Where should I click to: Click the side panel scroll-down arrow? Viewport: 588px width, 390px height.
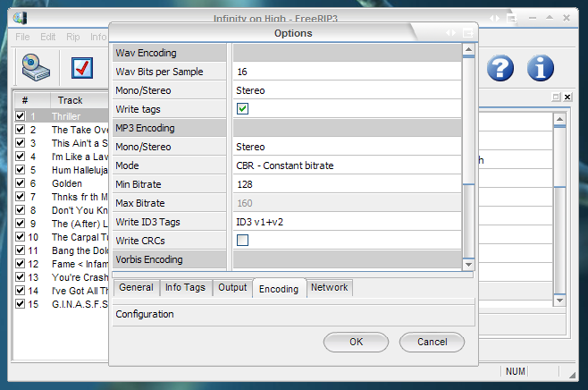click(559, 301)
